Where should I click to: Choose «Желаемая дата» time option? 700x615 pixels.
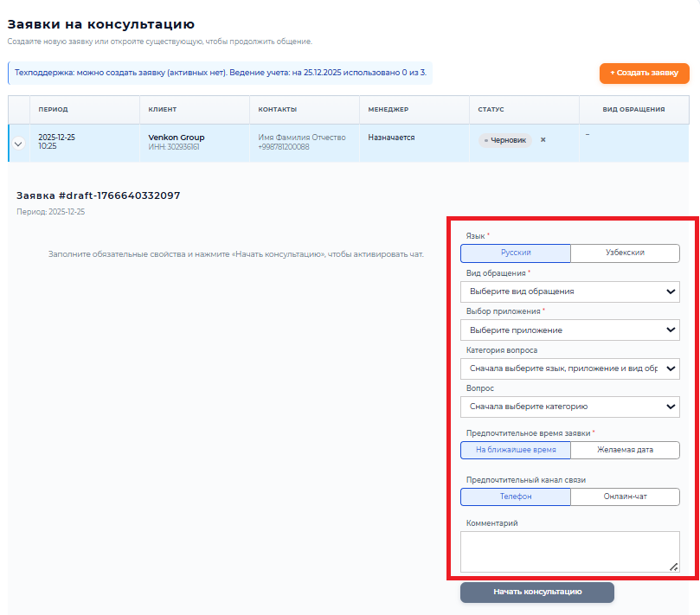tap(625, 451)
